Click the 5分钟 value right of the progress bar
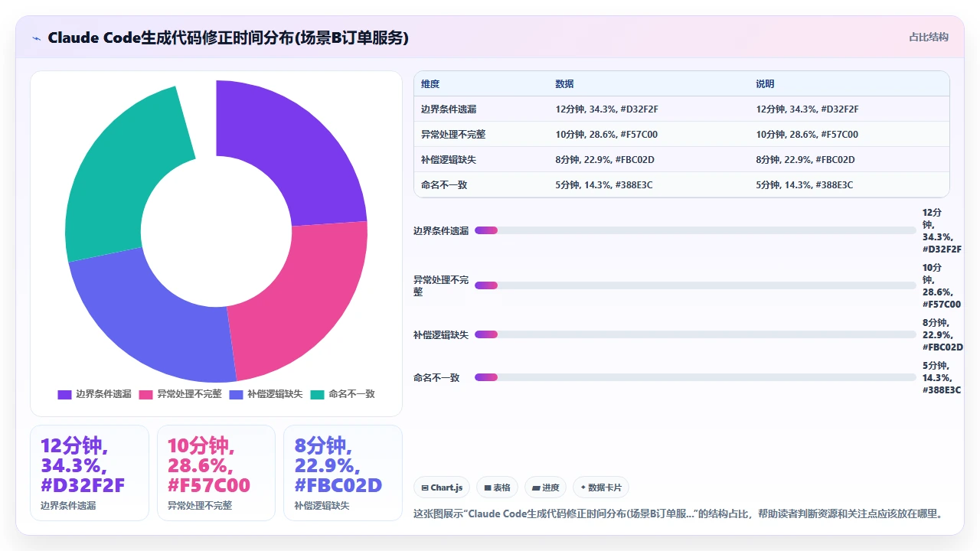Viewport: 980px width, 551px height. [x=942, y=377]
